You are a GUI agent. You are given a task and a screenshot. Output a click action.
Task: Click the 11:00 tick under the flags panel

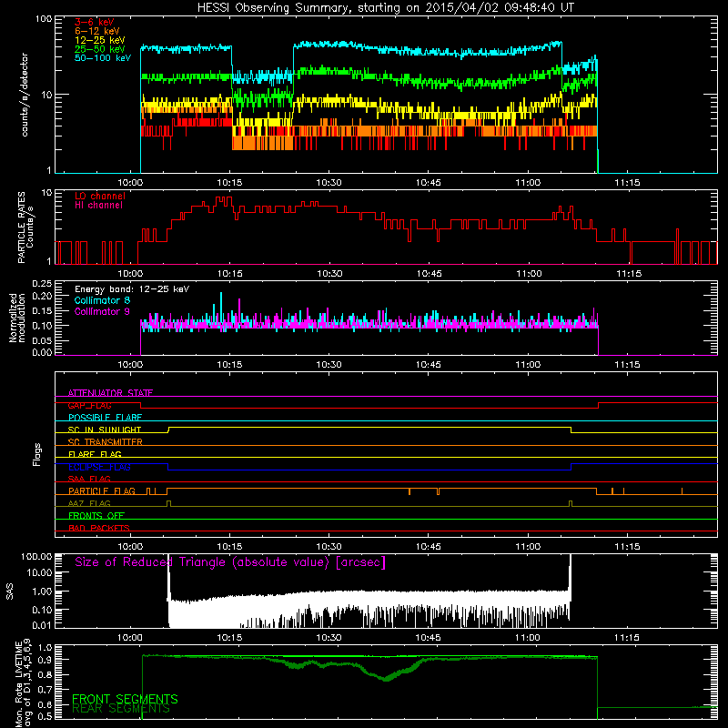528,547
